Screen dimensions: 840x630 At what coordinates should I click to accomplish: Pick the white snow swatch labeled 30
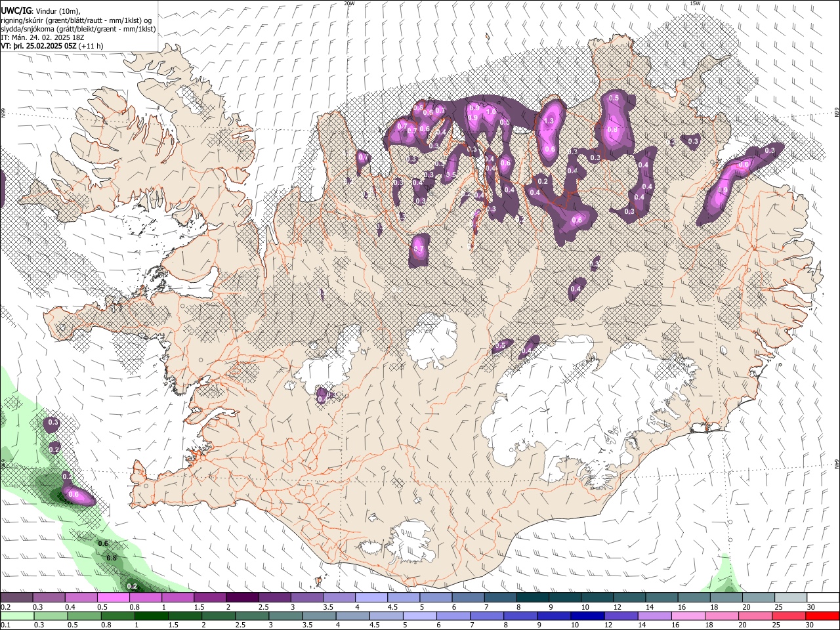[x=823, y=597]
